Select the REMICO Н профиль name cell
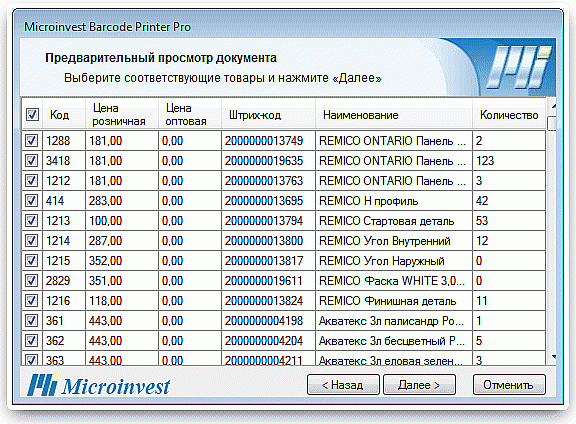Screen dimensions: 576x424 (x=394, y=200)
